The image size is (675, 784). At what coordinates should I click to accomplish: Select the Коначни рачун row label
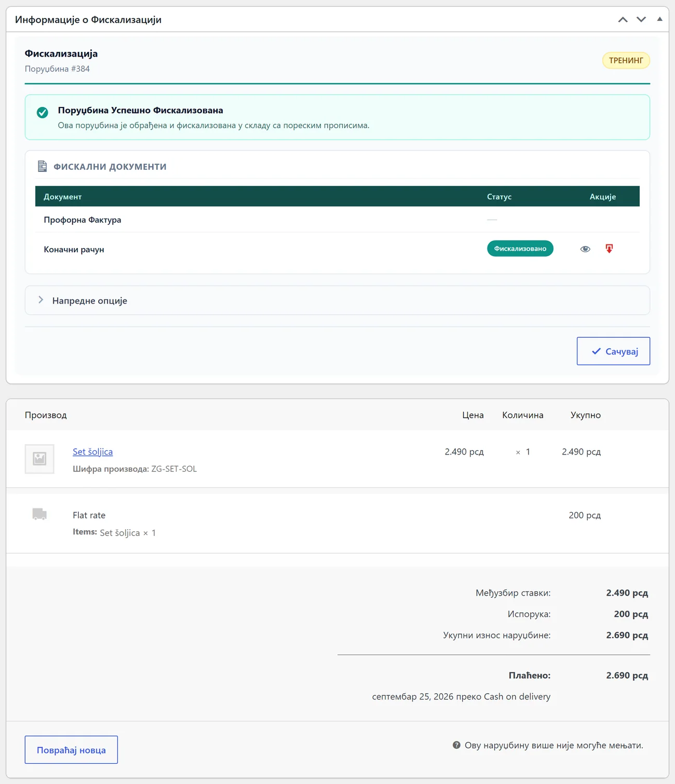pos(74,249)
